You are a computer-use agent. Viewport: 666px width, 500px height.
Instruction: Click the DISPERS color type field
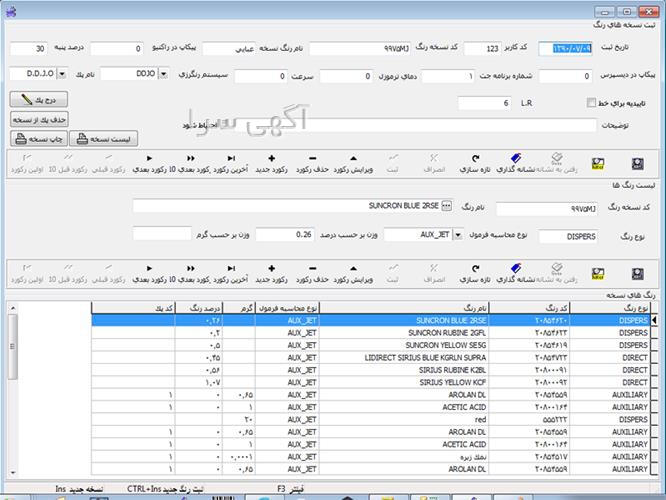(x=568, y=237)
